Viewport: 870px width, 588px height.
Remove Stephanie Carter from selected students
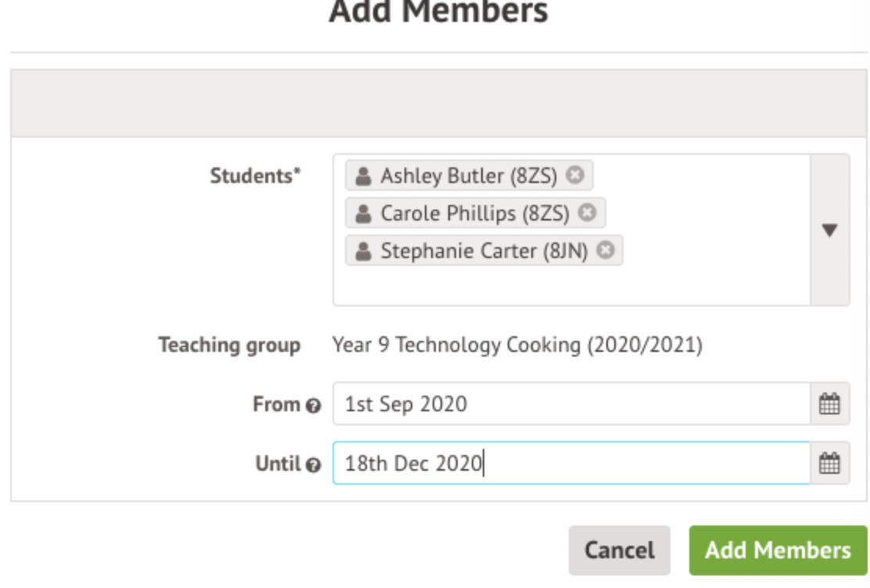click(605, 250)
